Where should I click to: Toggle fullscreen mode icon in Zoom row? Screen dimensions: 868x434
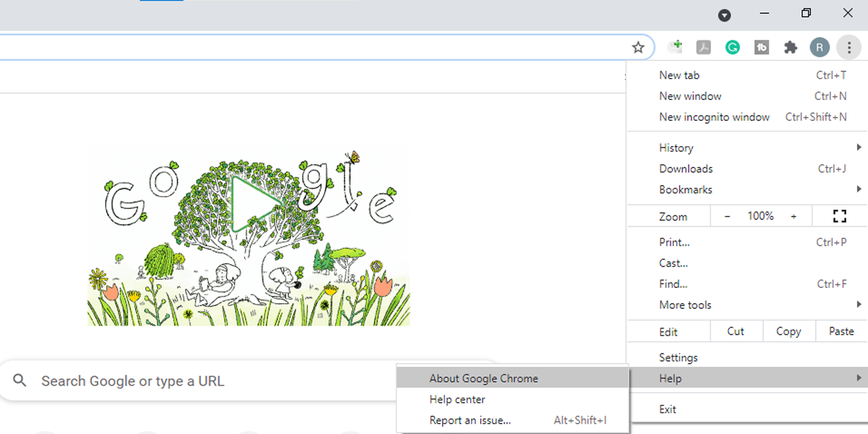click(839, 216)
